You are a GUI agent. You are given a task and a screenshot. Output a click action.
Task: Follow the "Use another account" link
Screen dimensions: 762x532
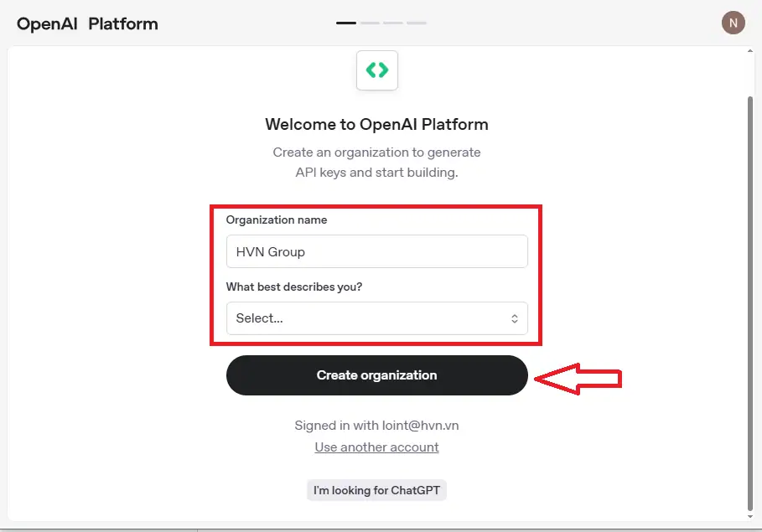(x=376, y=447)
